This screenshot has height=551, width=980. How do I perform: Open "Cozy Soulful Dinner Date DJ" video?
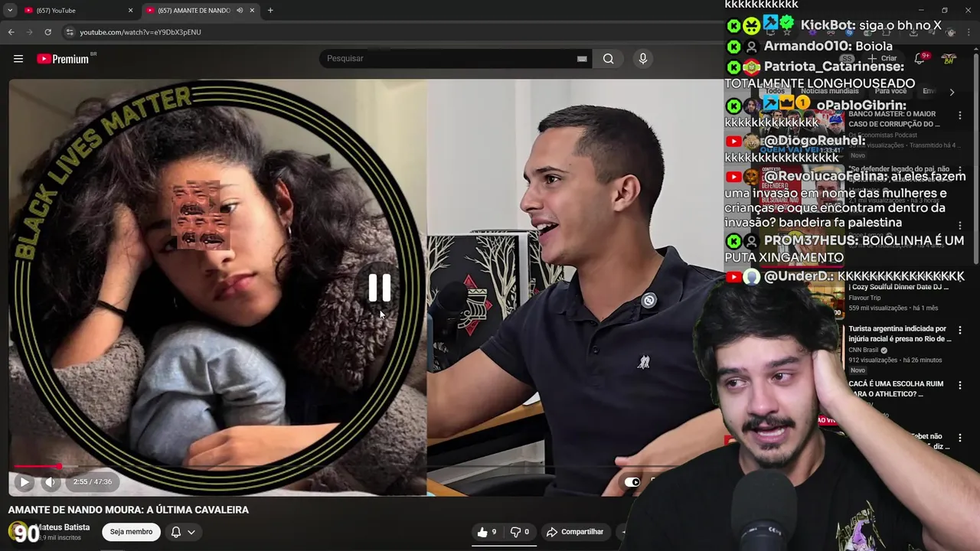899,287
